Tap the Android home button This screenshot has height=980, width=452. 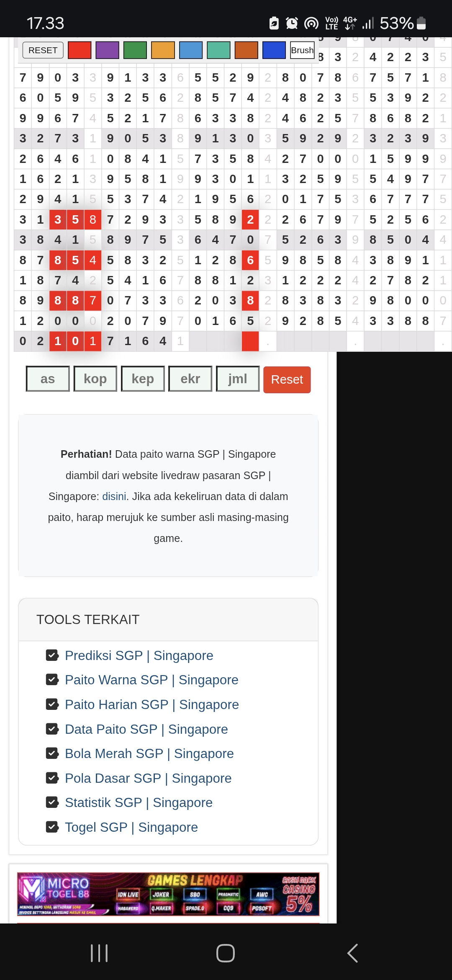click(x=226, y=953)
